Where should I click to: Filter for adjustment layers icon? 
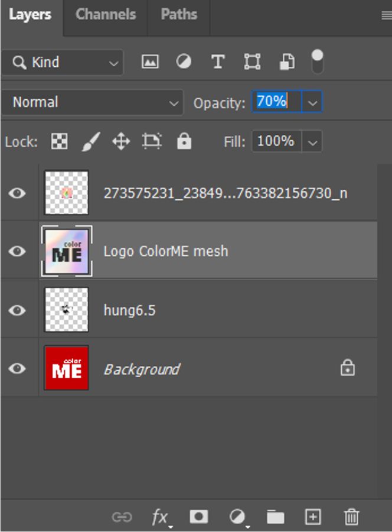coord(184,62)
